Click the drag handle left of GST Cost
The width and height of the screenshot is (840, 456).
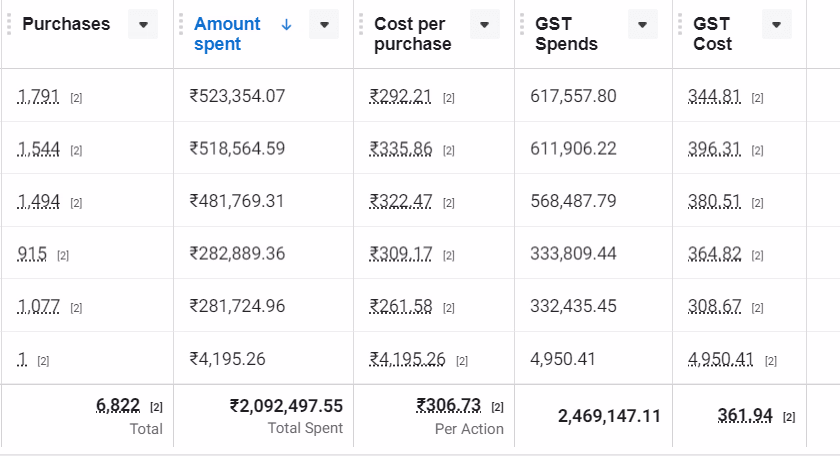coord(681,24)
